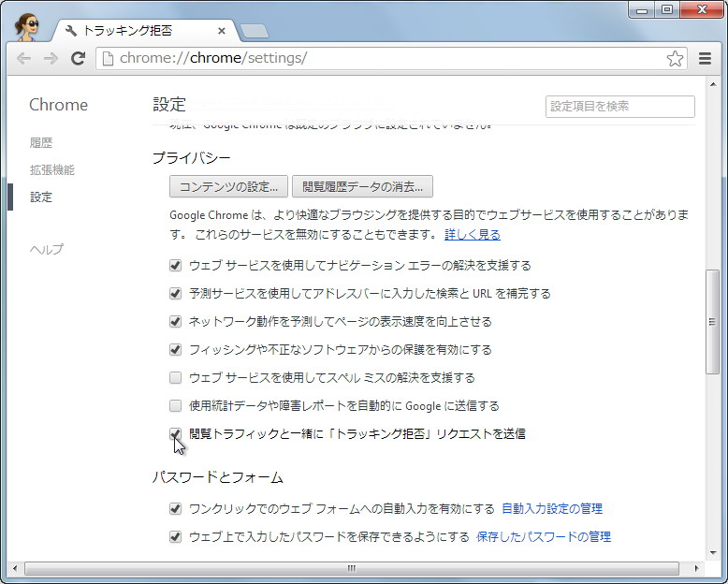Open a new tab with the new-tab button

click(255, 32)
